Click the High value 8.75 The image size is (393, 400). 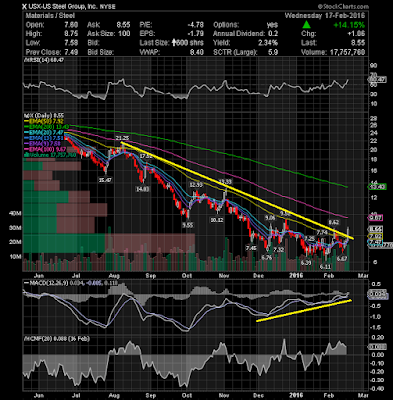pyautogui.click(x=72, y=34)
